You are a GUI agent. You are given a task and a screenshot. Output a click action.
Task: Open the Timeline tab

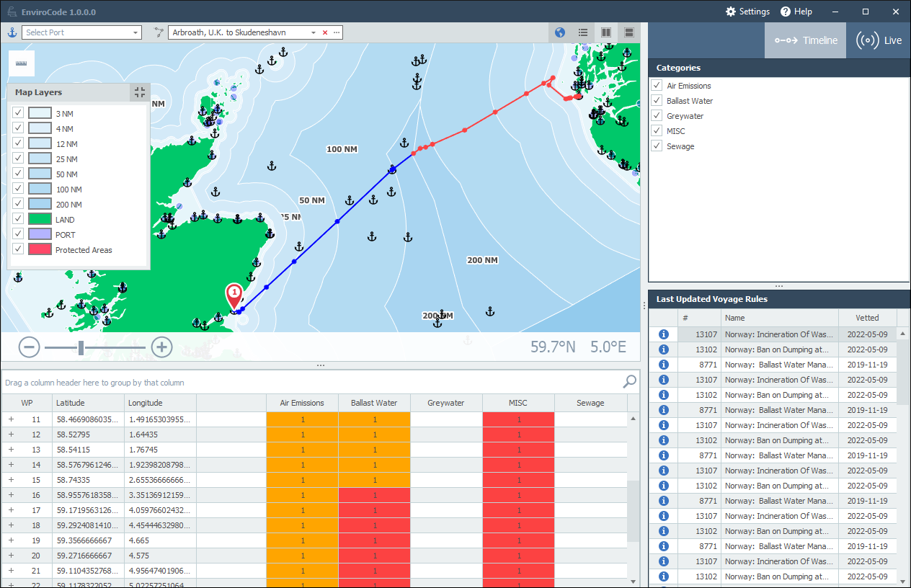[x=806, y=40]
